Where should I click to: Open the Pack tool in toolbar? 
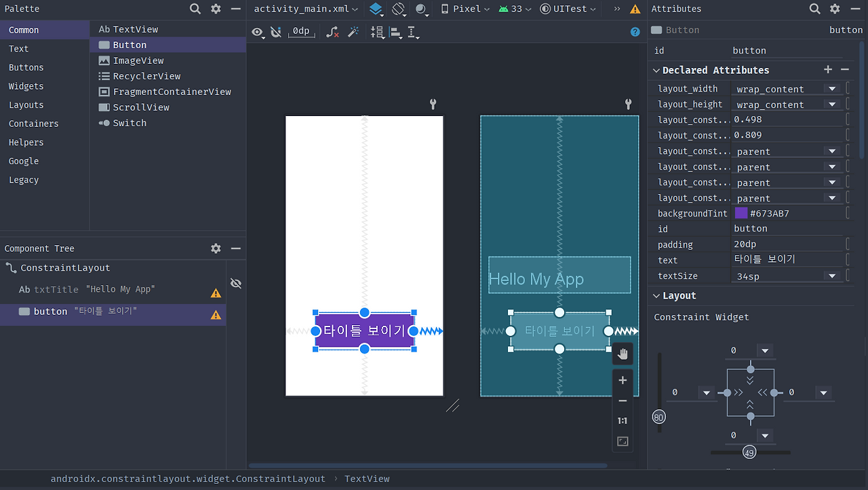pyautogui.click(x=378, y=32)
